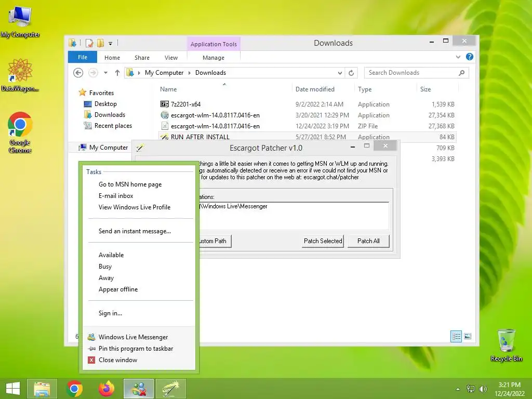Open the Manage ribbon tab
Screen dimensions: 532x399
[214, 58]
